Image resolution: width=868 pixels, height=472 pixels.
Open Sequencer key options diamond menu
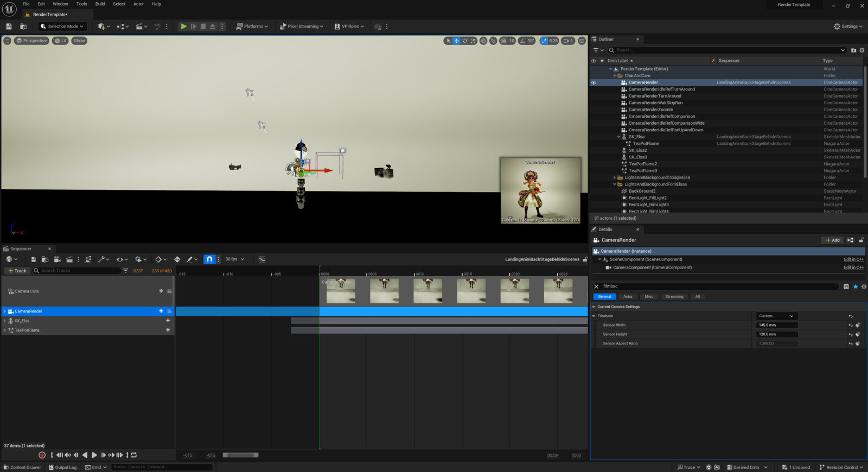(161, 259)
